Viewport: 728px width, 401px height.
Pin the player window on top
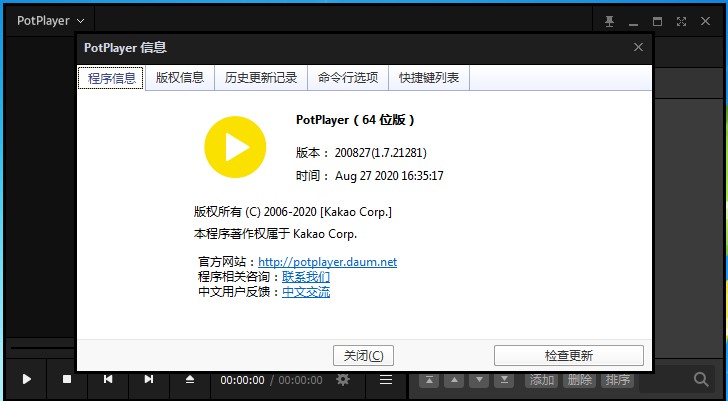[x=609, y=20]
